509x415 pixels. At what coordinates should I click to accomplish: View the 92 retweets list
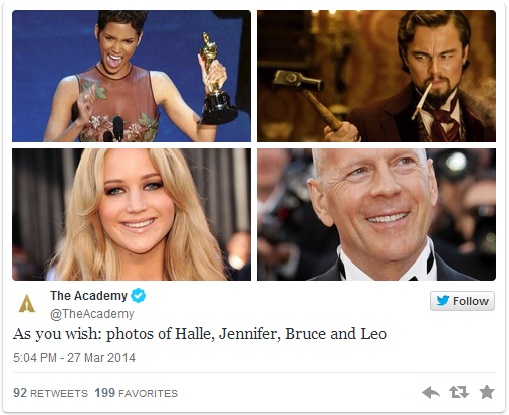click(x=50, y=393)
